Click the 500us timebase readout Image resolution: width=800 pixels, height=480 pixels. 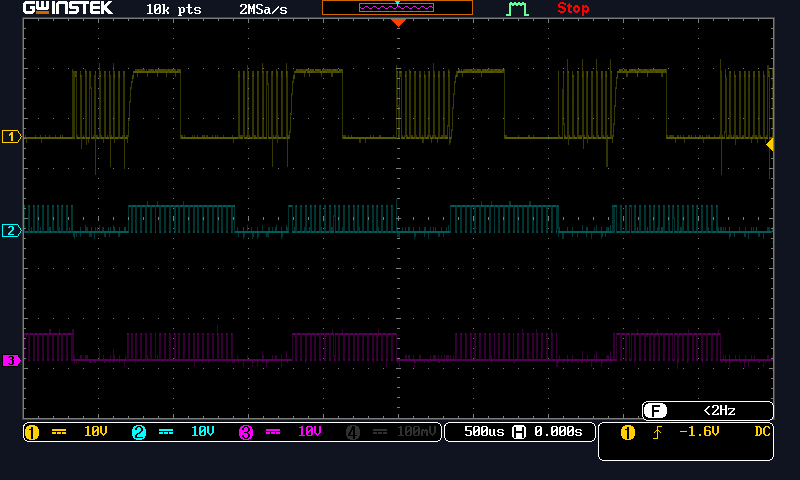tap(484, 432)
